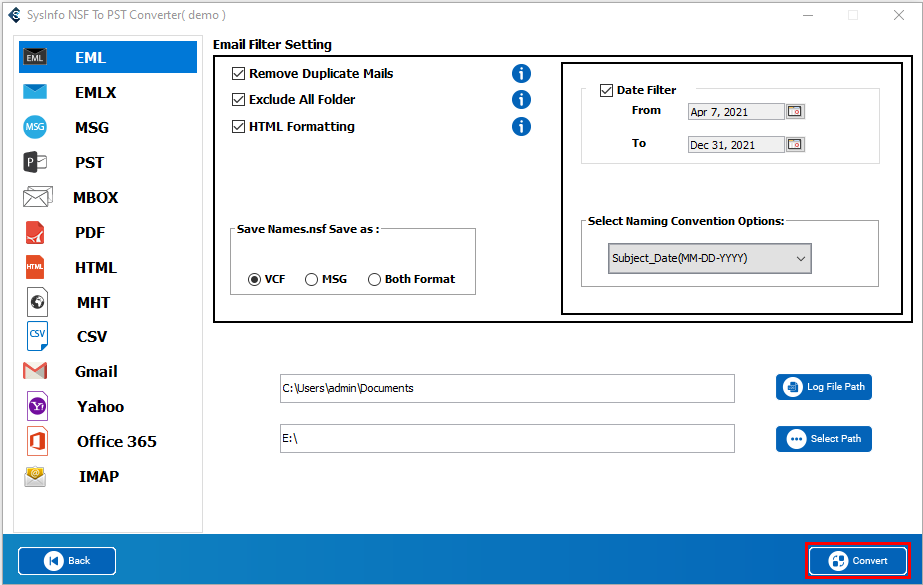This screenshot has width=923, height=585.
Task: Pick the Office 365 icon
Action: point(36,441)
